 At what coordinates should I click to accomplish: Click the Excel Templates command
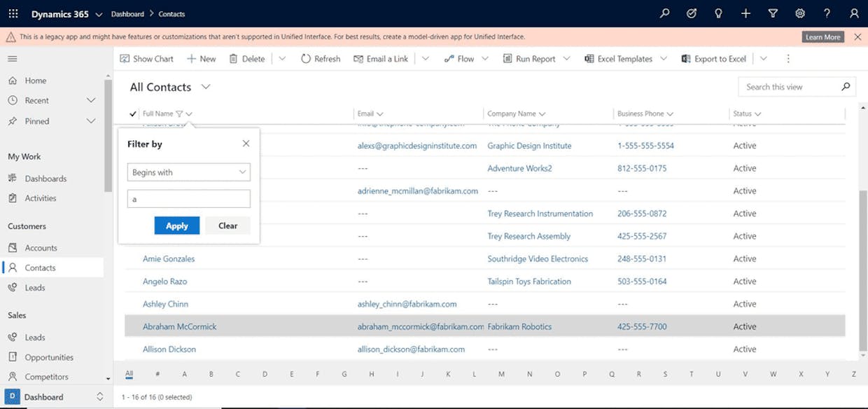pyautogui.click(x=619, y=59)
